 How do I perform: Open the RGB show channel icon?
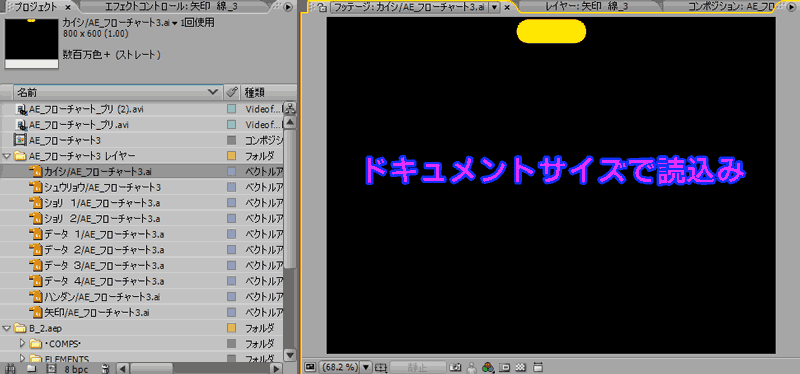pyautogui.click(x=488, y=367)
